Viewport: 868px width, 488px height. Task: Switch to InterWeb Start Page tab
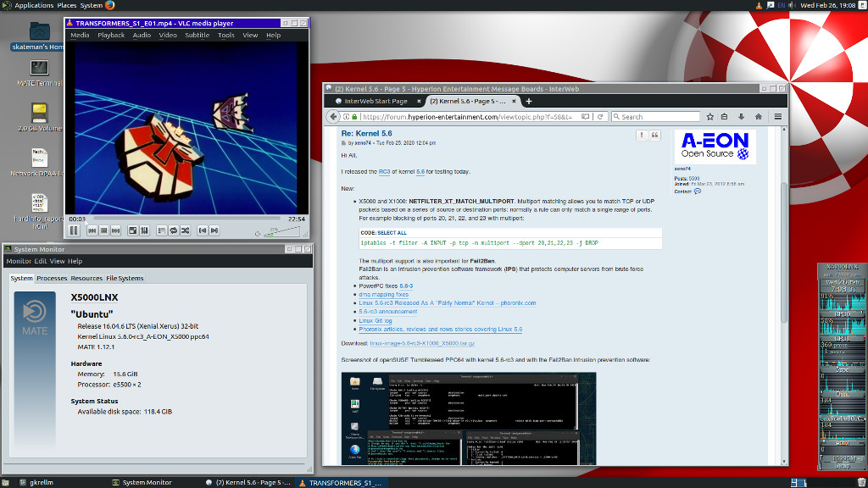point(376,102)
